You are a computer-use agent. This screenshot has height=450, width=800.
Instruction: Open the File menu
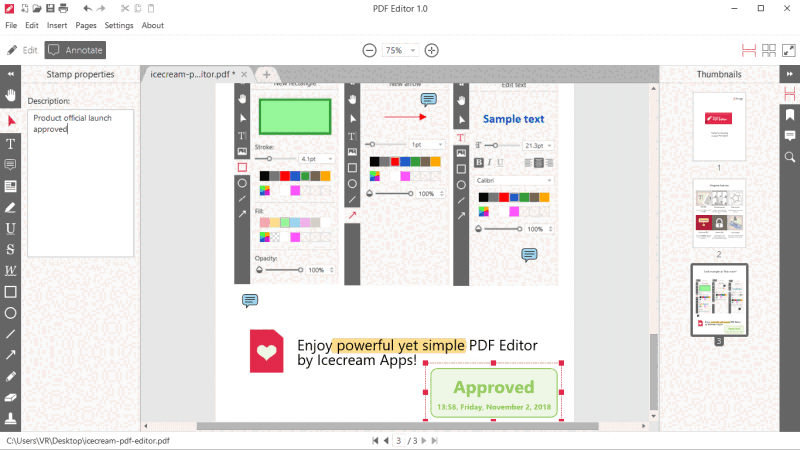point(11,25)
